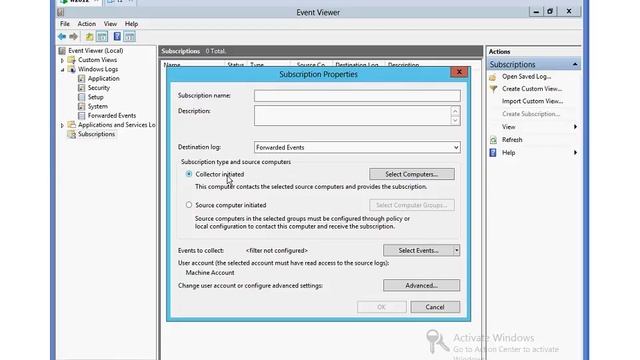Click the Description text box

(x=352, y=116)
